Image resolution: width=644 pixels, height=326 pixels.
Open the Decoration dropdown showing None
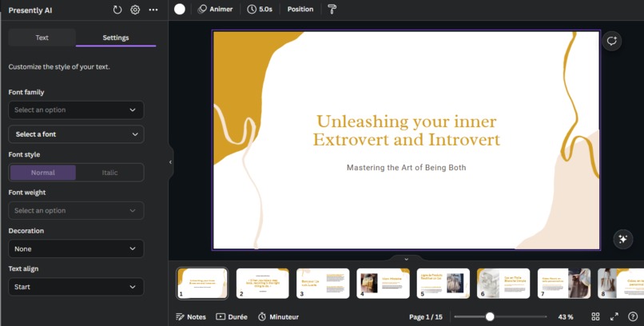click(76, 248)
